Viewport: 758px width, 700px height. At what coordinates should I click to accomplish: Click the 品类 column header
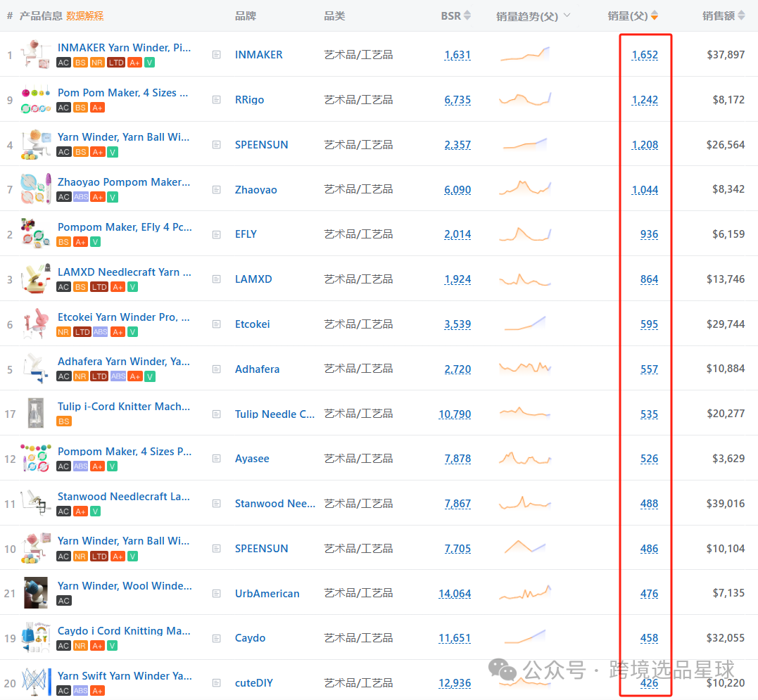click(334, 16)
